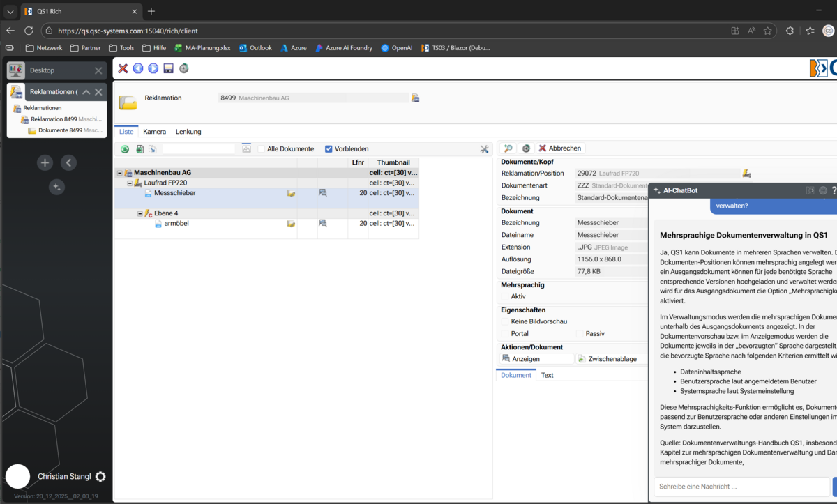The image size is (837, 504).
Task: Select the Text tab in the detail panel
Action: (x=548, y=375)
